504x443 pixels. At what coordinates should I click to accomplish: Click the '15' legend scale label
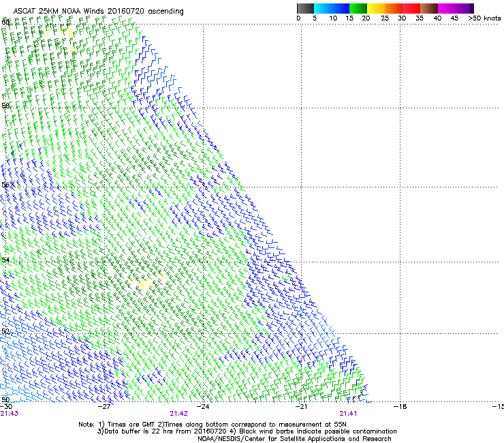coord(349,18)
